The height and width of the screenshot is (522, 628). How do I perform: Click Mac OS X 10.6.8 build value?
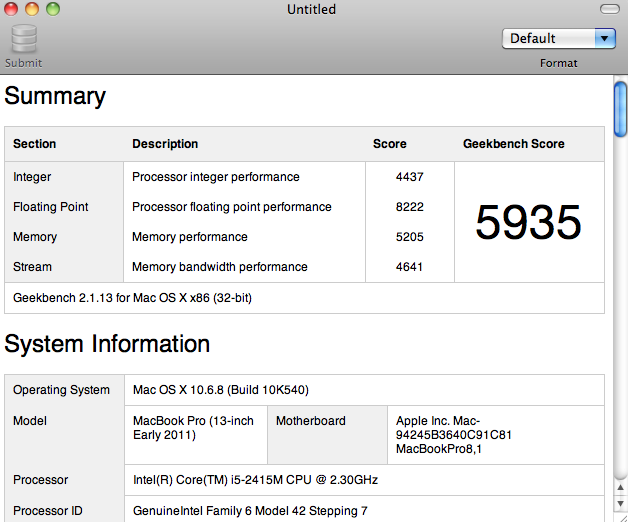(x=221, y=390)
